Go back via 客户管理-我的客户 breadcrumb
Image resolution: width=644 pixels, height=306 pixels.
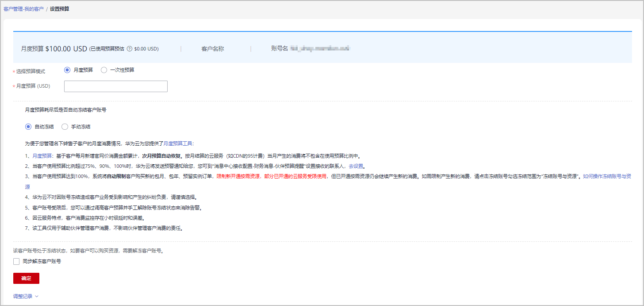pyautogui.click(x=23, y=9)
